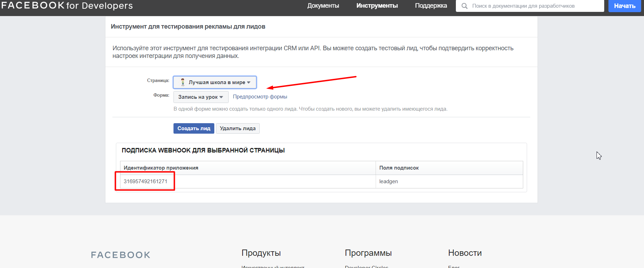644x268 pixels.
Task: Click the Удалить лида button
Action: (238, 128)
